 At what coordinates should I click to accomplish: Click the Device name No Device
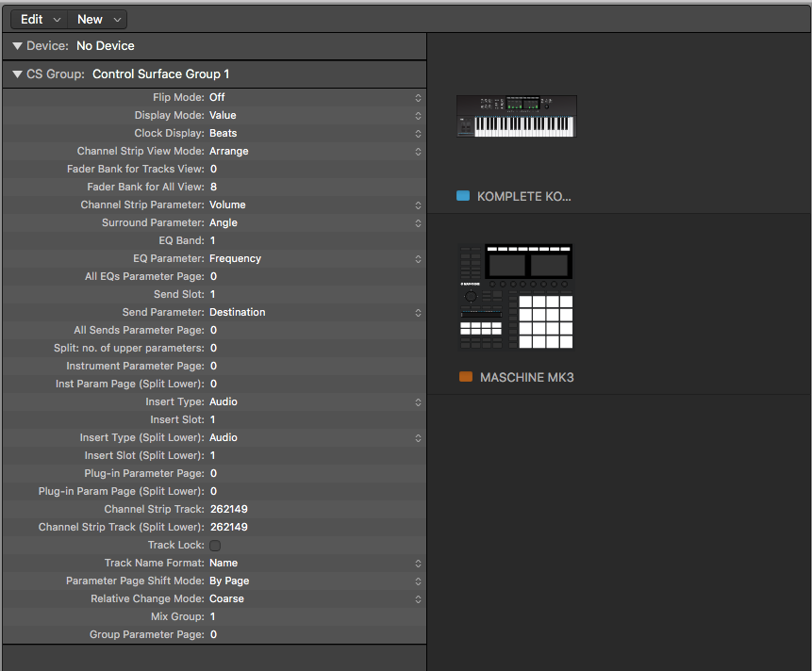pos(105,46)
